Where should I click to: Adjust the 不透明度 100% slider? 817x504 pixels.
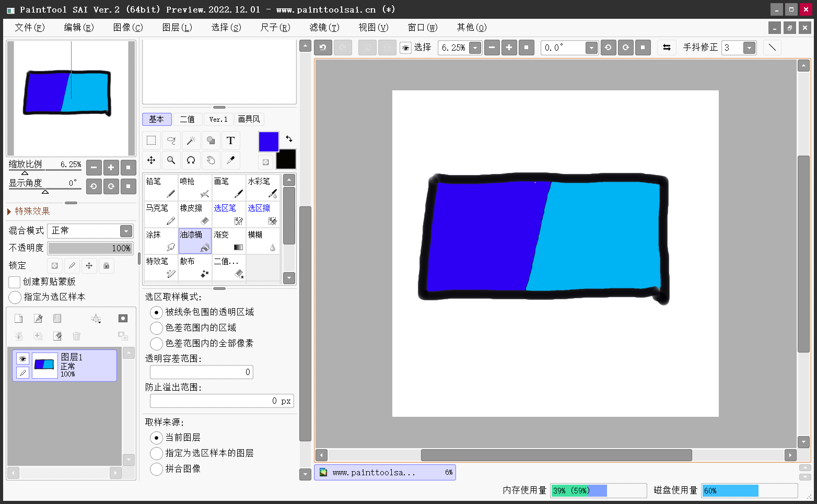click(x=90, y=248)
